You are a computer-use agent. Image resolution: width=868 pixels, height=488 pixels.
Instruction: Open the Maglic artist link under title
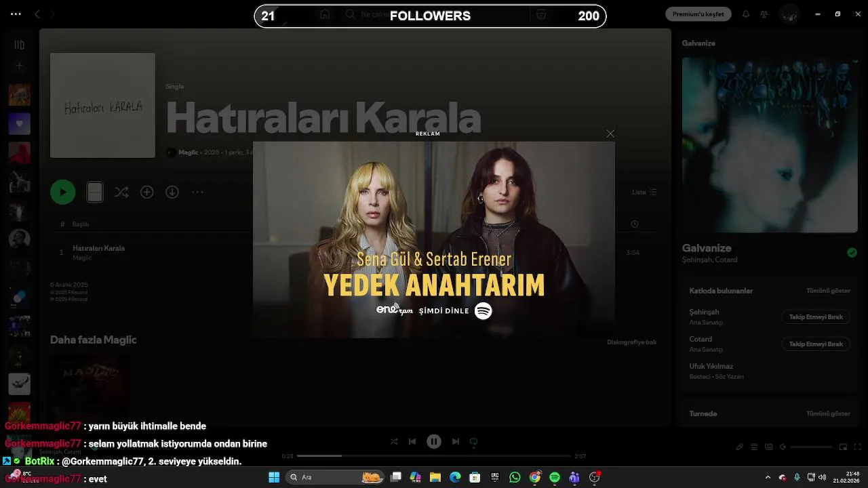[x=189, y=152]
